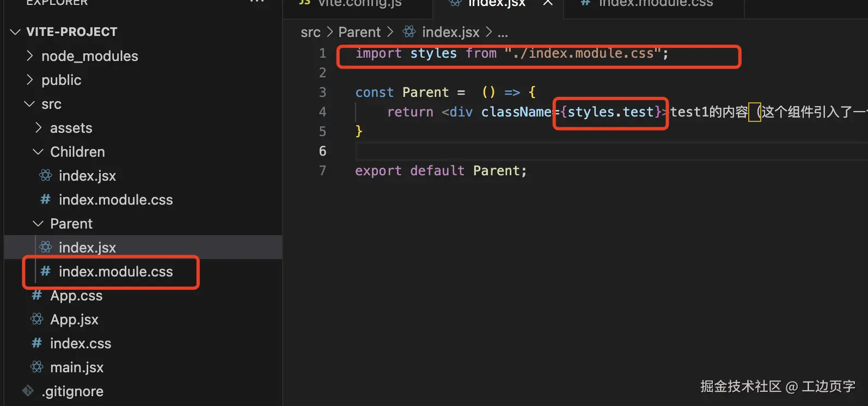
Task: Click React icon of Children index.jsx
Action: (46, 176)
